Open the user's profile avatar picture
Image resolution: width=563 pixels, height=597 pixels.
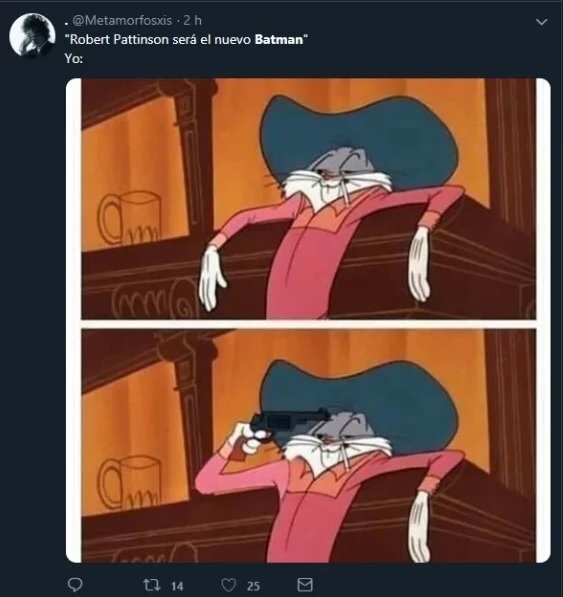click(x=32, y=35)
